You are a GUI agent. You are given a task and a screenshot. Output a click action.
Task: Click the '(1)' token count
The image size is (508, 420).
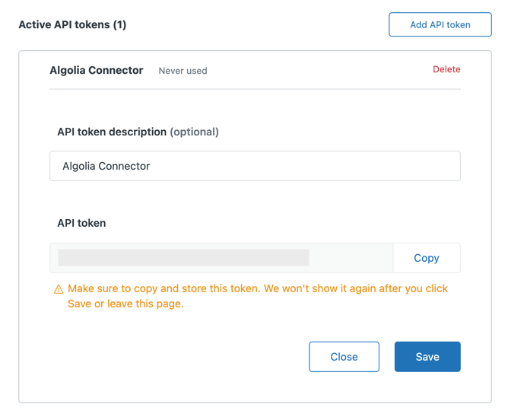[119, 24]
